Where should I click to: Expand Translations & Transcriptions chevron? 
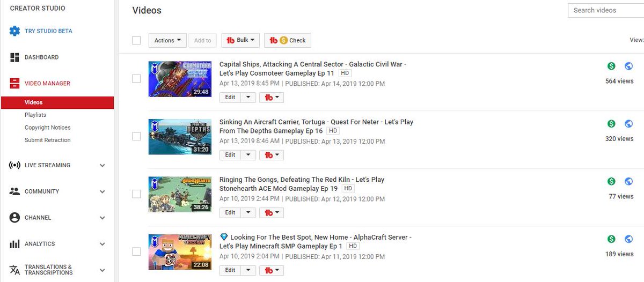[x=103, y=271]
